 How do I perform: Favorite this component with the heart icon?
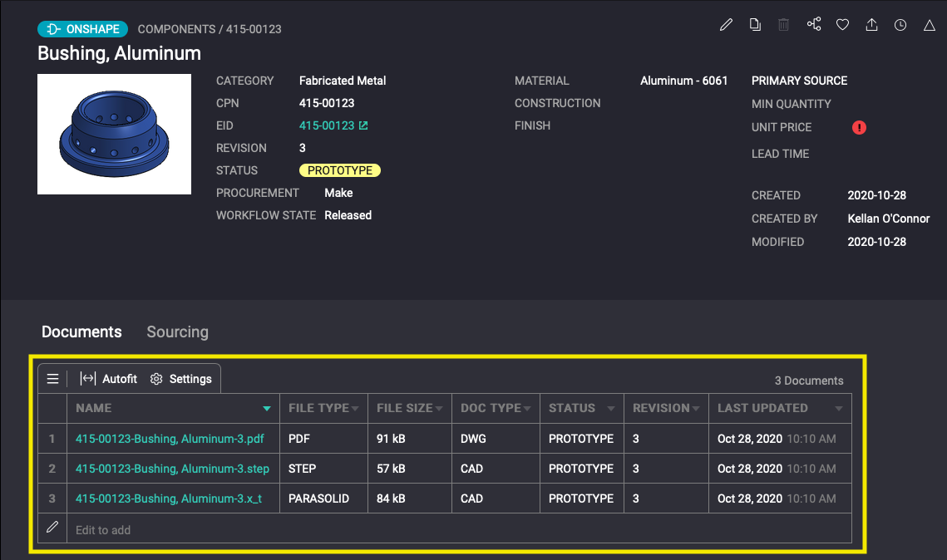pyautogui.click(x=842, y=25)
